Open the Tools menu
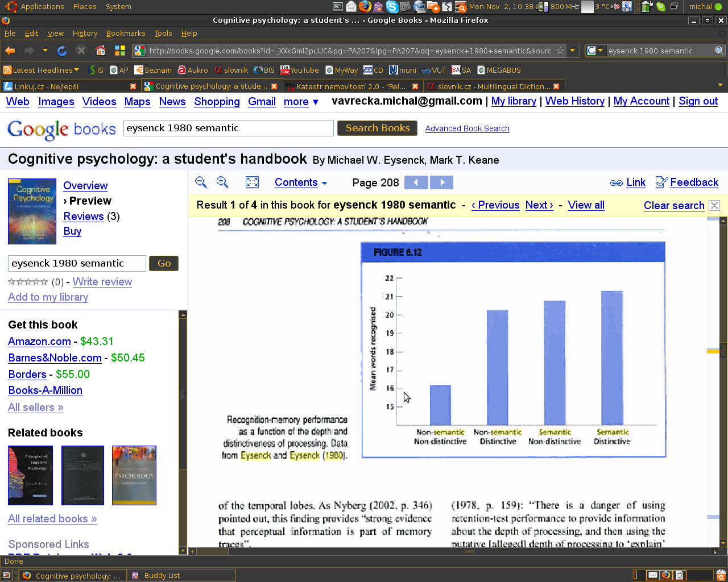The width and height of the screenshot is (728, 582). click(x=163, y=34)
